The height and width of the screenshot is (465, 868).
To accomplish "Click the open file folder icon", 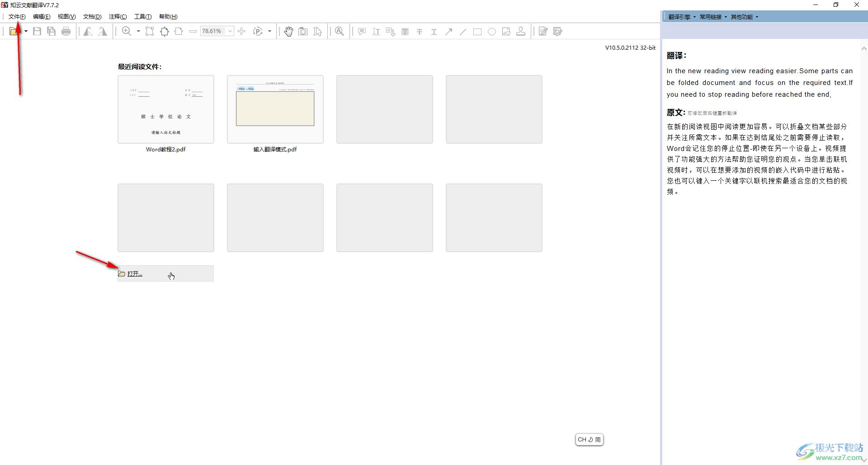I will [14, 31].
